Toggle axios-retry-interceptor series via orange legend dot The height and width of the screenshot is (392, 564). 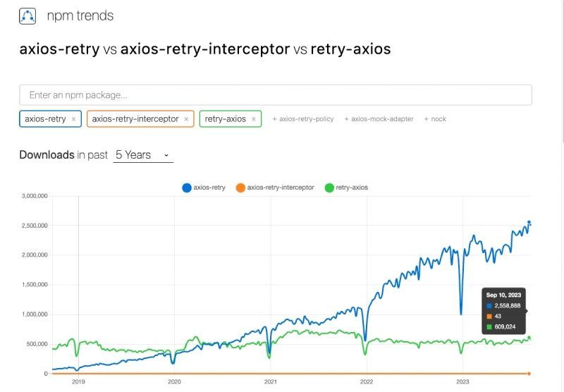click(x=240, y=188)
